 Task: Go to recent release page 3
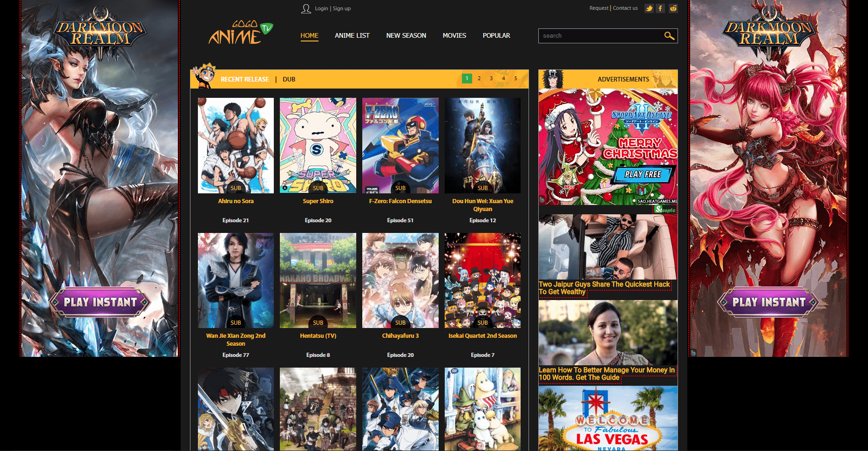pyautogui.click(x=491, y=78)
